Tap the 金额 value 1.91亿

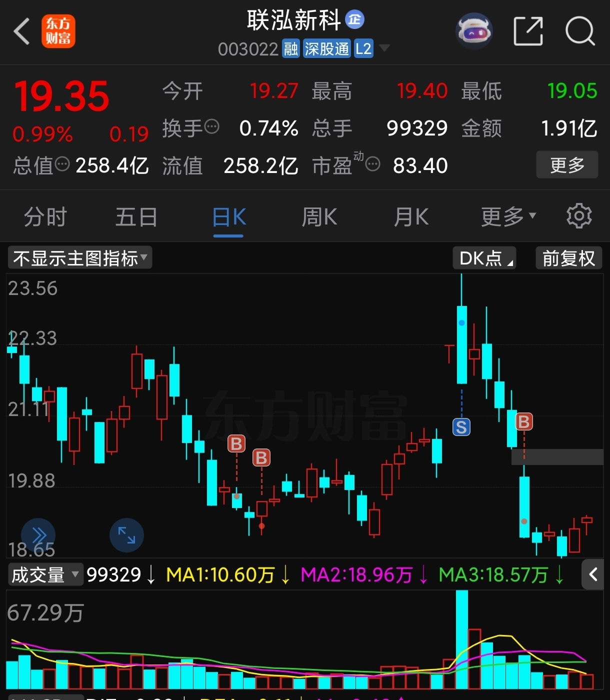(569, 128)
